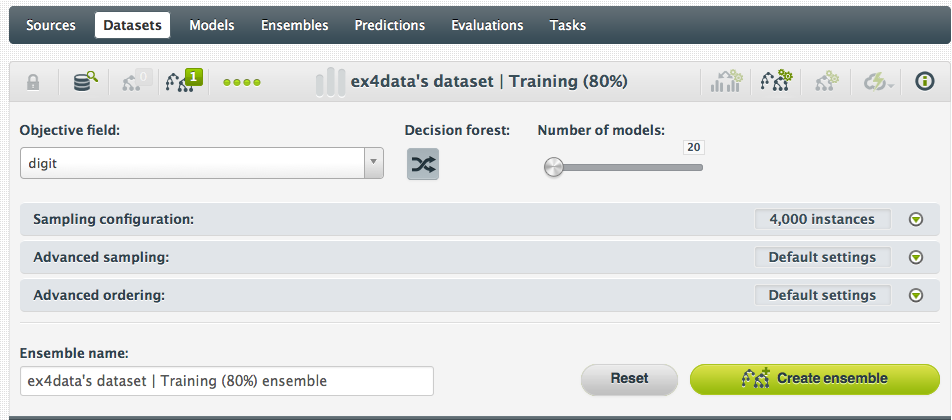
Task: Open the Evaluations tab
Action: 487,25
